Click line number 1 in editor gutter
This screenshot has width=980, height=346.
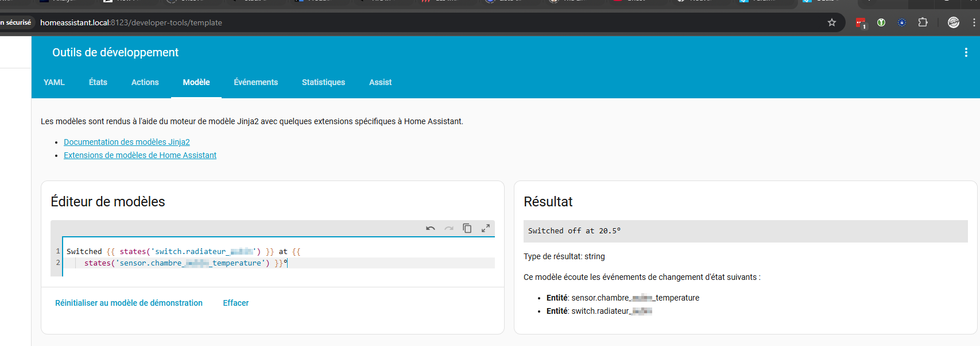click(x=58, y=251)
